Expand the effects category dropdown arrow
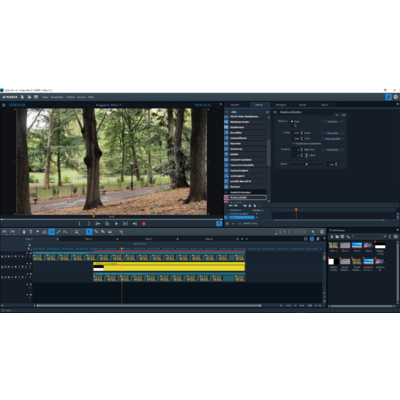 pos(267,112)
